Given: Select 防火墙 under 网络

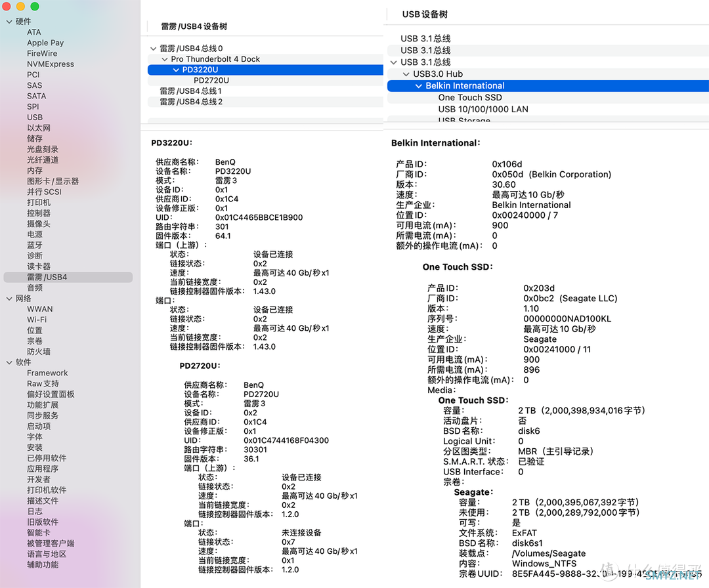Looking at the screenshot, I should click(x=39, y=352).
